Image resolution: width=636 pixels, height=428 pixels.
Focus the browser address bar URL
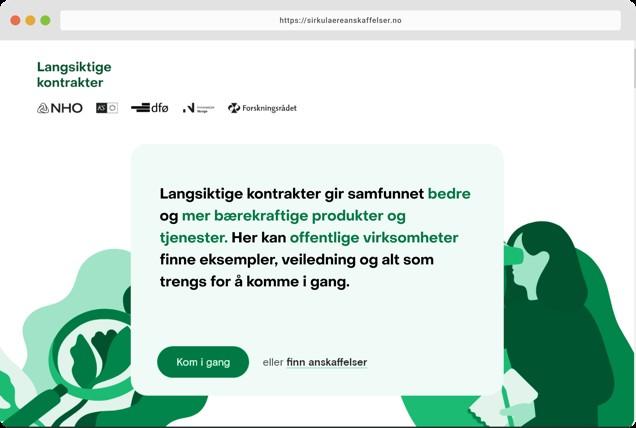click(x=340, y=20)
